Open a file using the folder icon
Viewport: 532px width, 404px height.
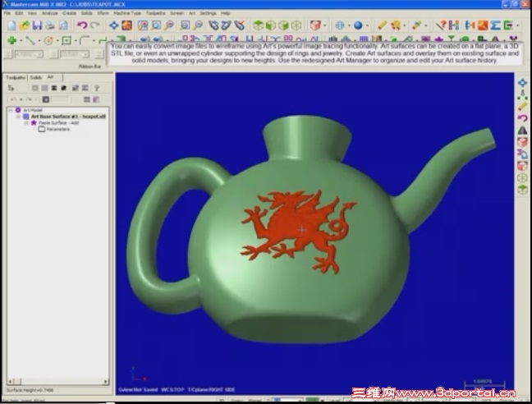[x=25, y=25]
